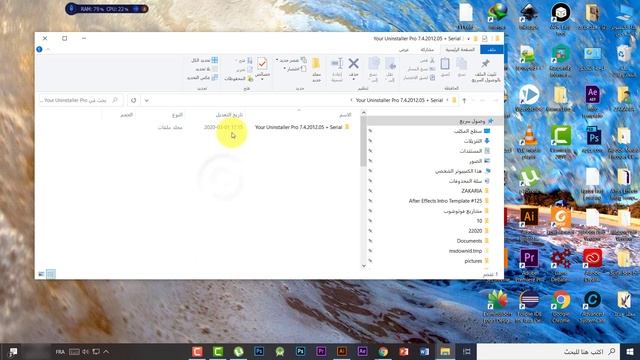The height and width of the screenshot is (360, 640).
Task: Collapse the ribbon with the chevron
Action: coord(47,49)
